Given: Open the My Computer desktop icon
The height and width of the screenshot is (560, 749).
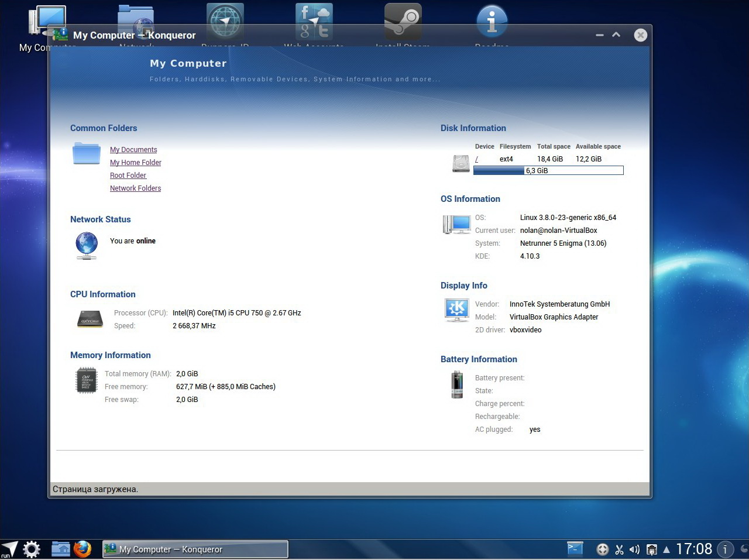Looking at the screenshot, I should (x=47, y=22).
